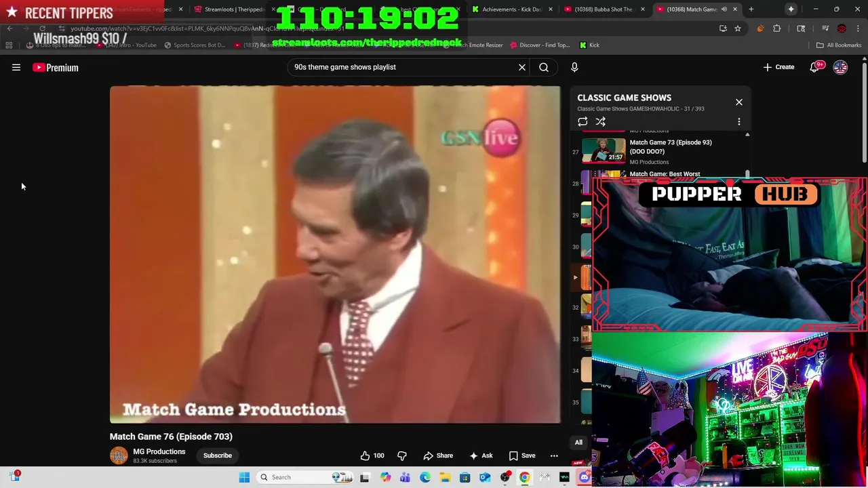Screen dimensions: 868x488
Task: Open Microsoft Edge on taskbar
Action: click(425, 477)
